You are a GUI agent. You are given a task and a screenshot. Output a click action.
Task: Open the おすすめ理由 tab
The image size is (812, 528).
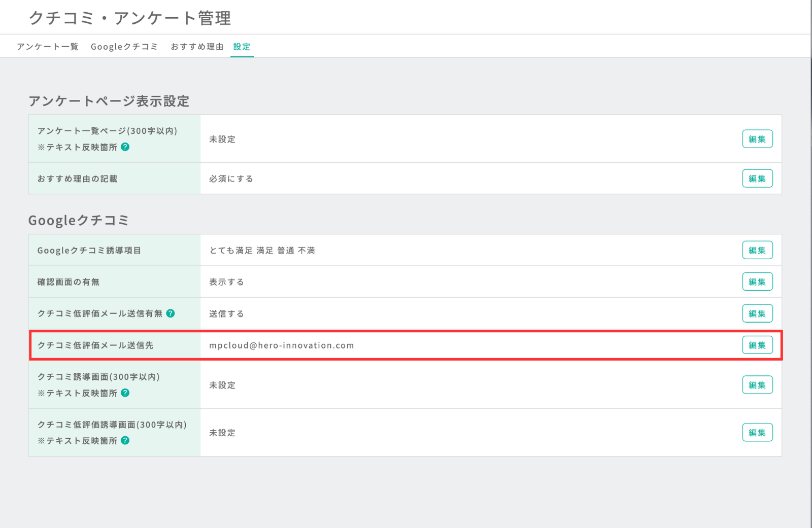(197, 47)
